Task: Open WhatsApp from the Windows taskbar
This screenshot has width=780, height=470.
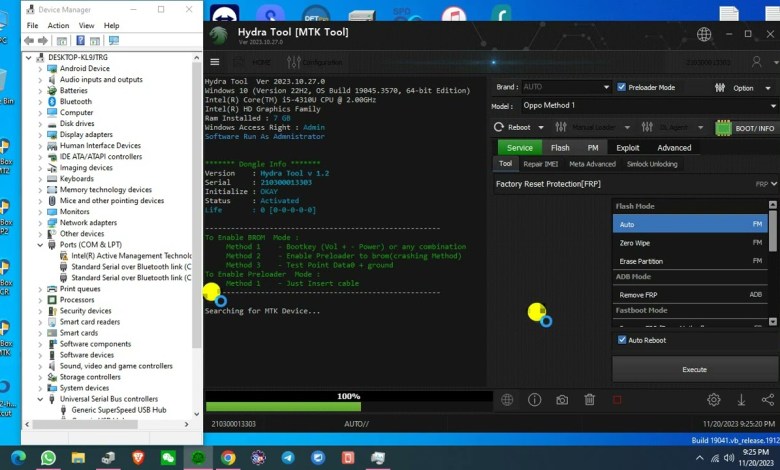Action: 48,457
